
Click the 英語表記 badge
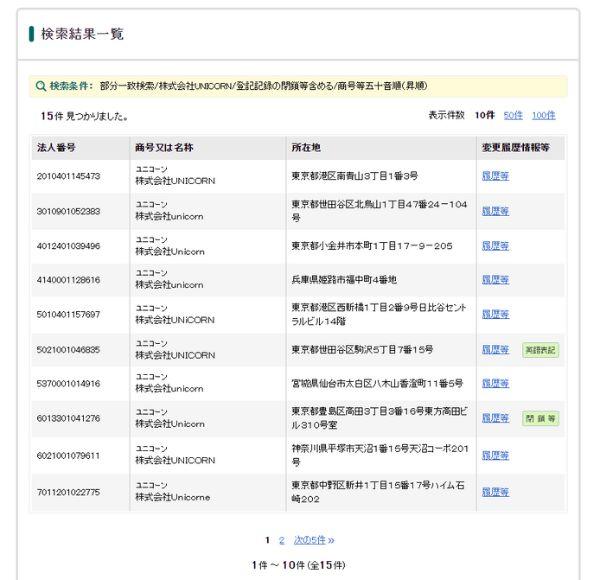click(x=540, y=350)
